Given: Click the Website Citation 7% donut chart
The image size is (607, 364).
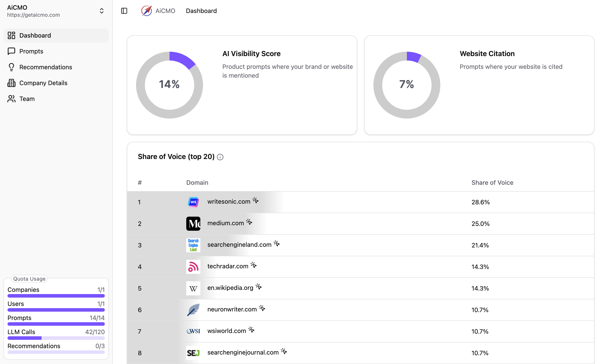Looking at the screenshot, I should pos(407,85).
